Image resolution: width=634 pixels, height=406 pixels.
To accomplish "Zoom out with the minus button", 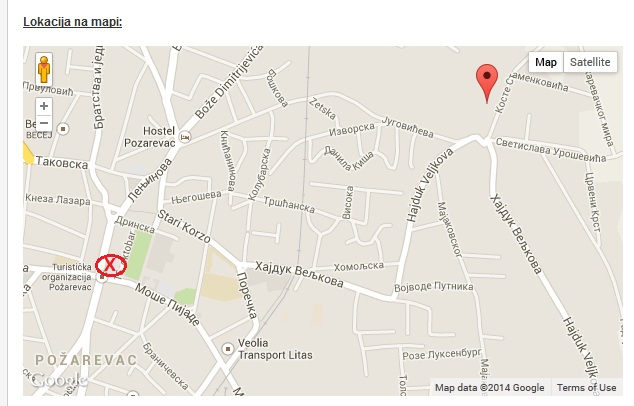I will click(44, 123).
